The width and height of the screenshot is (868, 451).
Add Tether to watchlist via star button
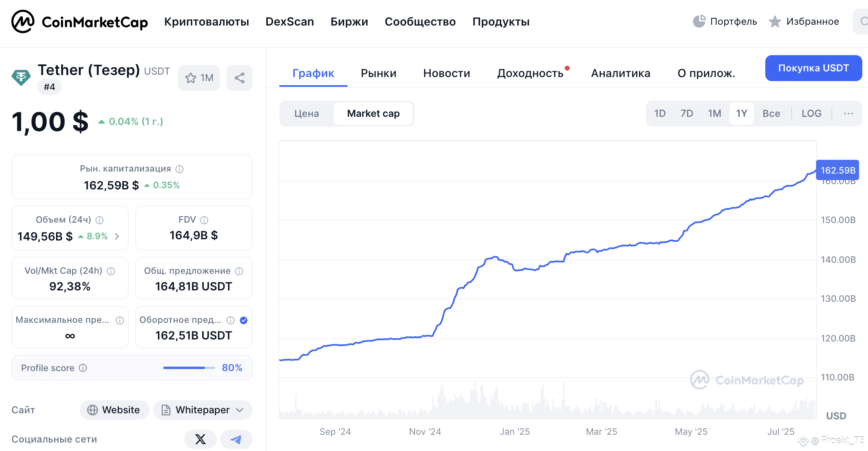click(199, 78)
